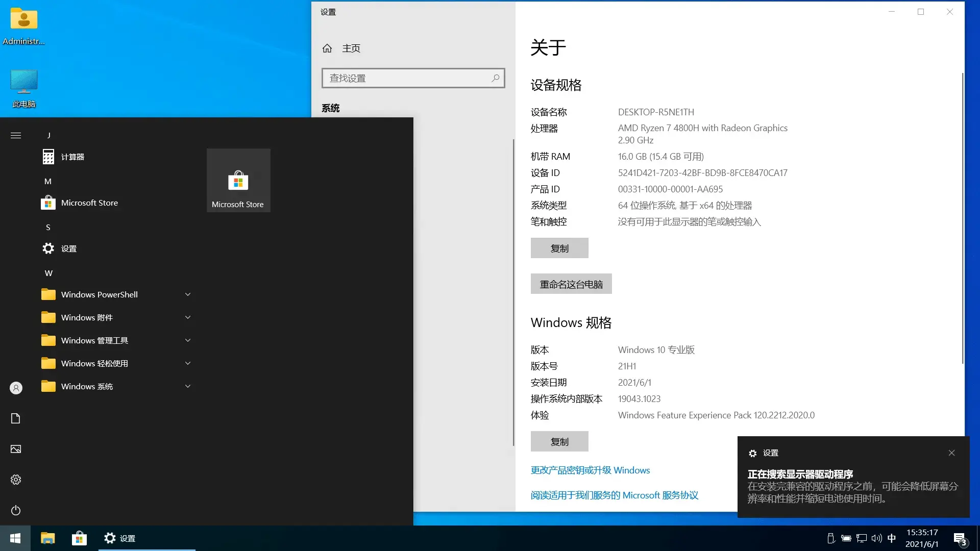The height and width of the screenshot is (551, 980).
Task: Open the Start menu hamburger expand icon
Action: (16, 135)
